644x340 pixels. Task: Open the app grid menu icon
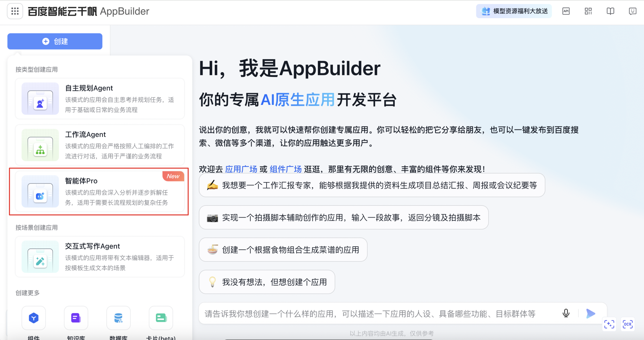click(x=15, y=11)
